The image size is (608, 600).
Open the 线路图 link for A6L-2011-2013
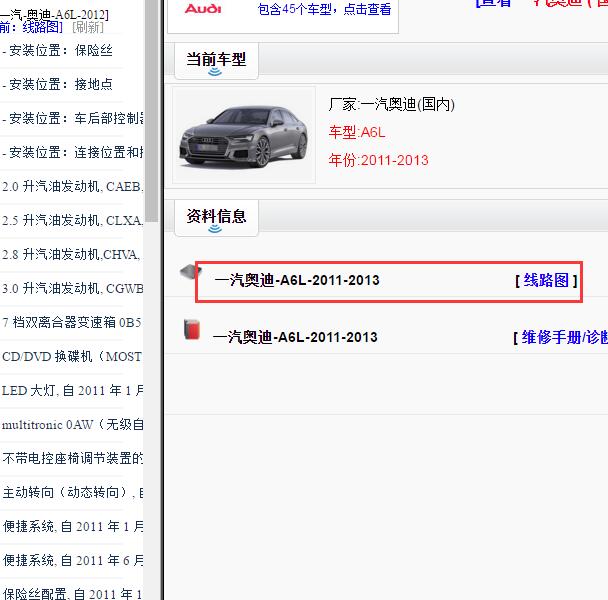546,280
